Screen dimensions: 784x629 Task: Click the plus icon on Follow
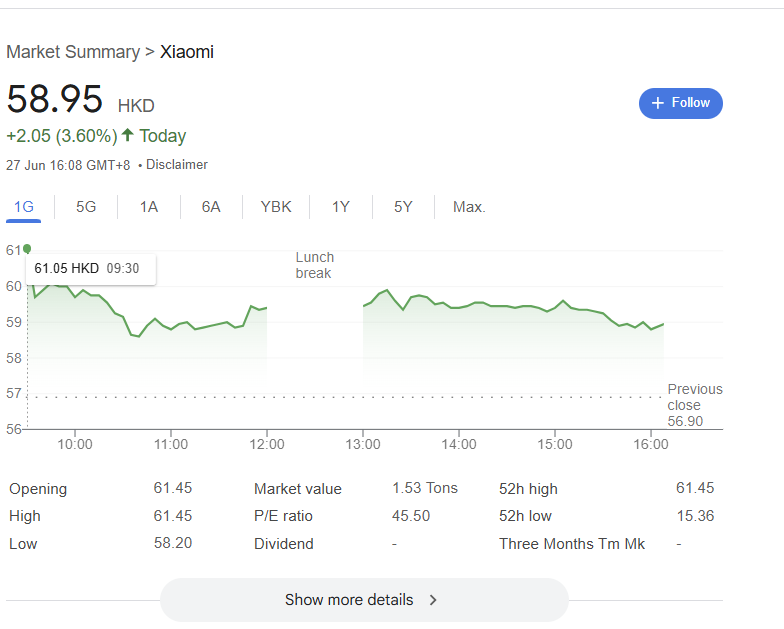[657, 103]
